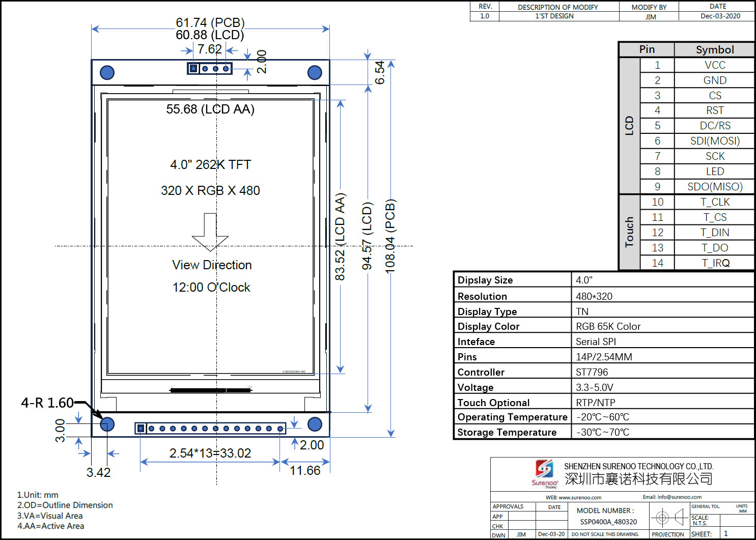
Task: Click the top-right blue mounting hole
Action: (315, 73)
